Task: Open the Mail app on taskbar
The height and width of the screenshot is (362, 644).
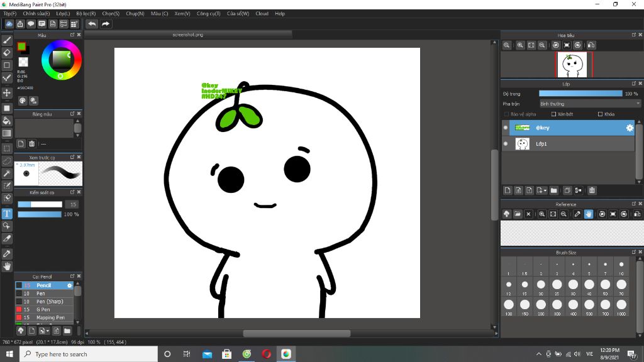Action: (207, 354)
